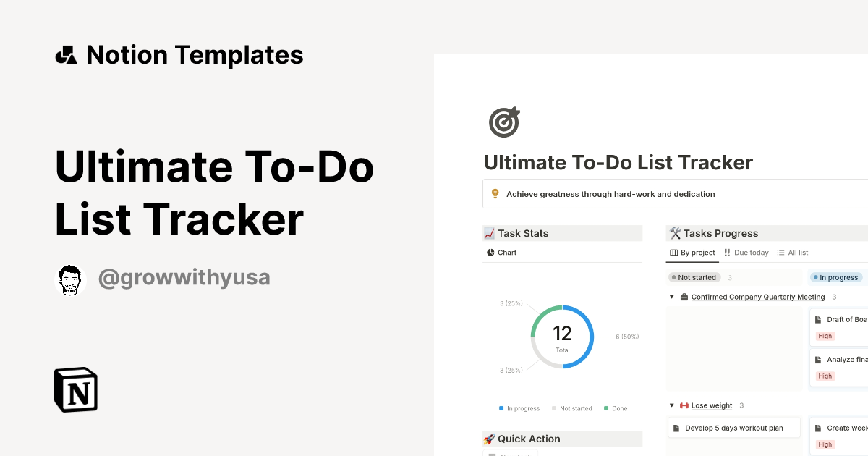Screen dimensions: 868x456
Task: Switch to the Due today view
Action: click(746, 252)
